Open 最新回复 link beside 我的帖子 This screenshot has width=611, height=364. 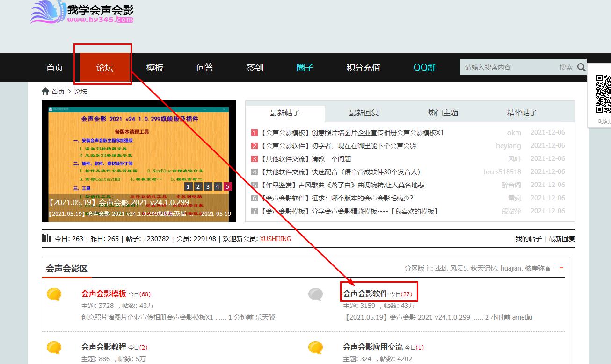click(562, 239)
